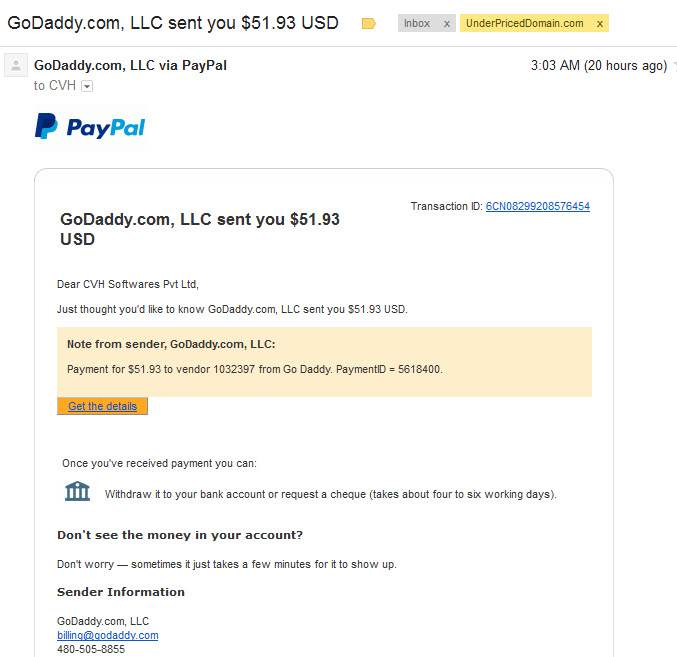Open the Inbox label
The width and height of the screenshot is (677, 657).
tap(417, 23)
